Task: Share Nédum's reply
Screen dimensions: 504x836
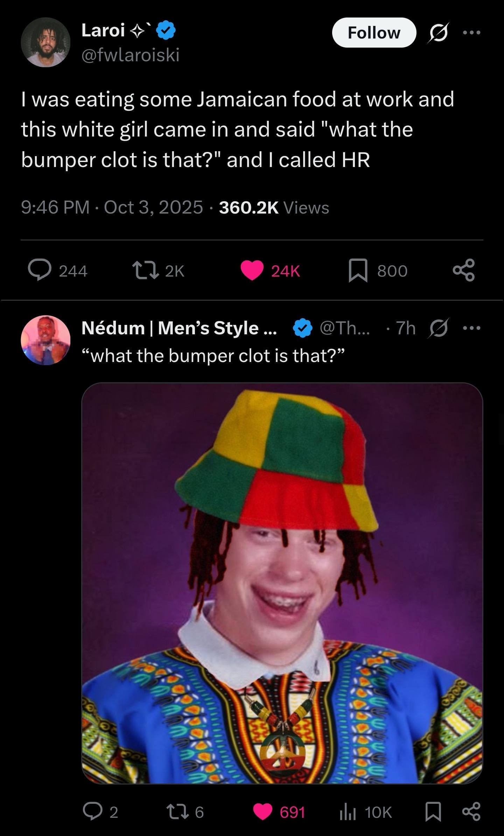Action: pyautogui.click(x=471, y=811)
